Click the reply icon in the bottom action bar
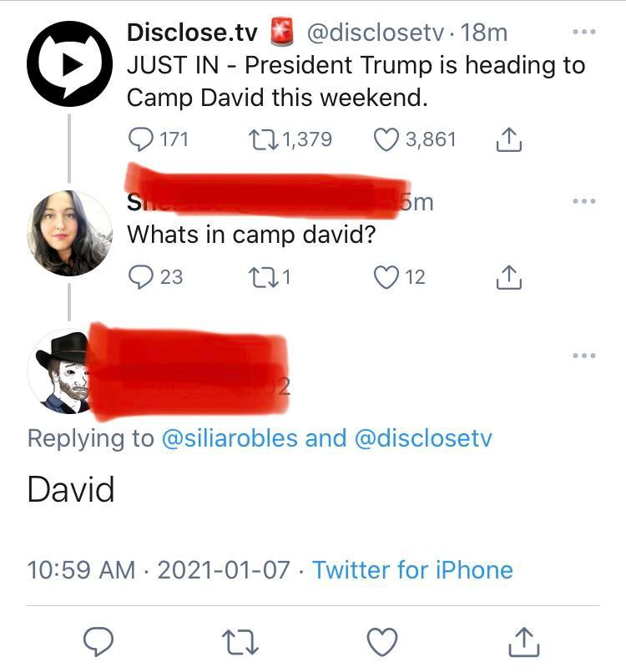The width and height of the screenshot is (626, 672). coord(100,641)
